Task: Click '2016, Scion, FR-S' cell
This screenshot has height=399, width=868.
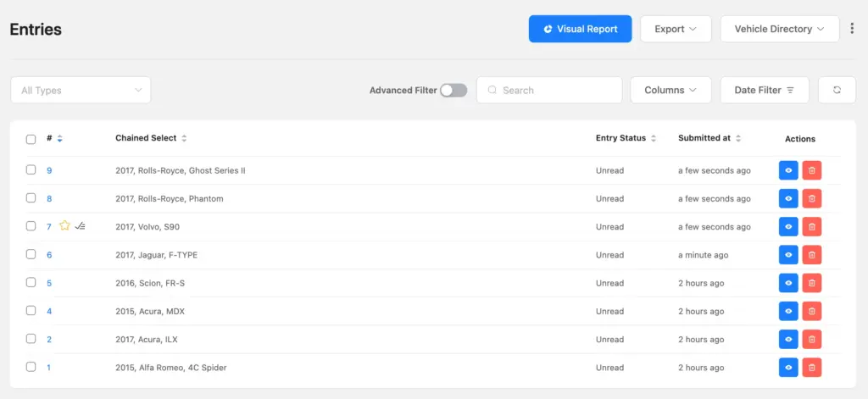Action: [150, 283]
